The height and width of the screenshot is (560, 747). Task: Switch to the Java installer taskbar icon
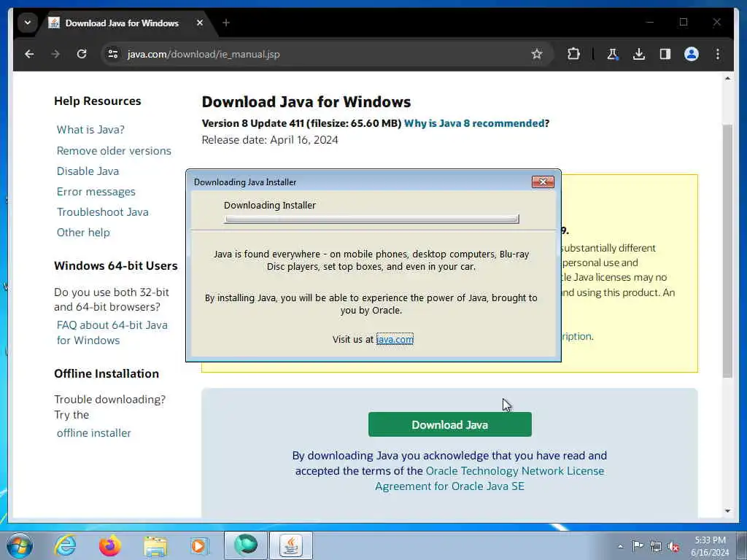point(291,545)
